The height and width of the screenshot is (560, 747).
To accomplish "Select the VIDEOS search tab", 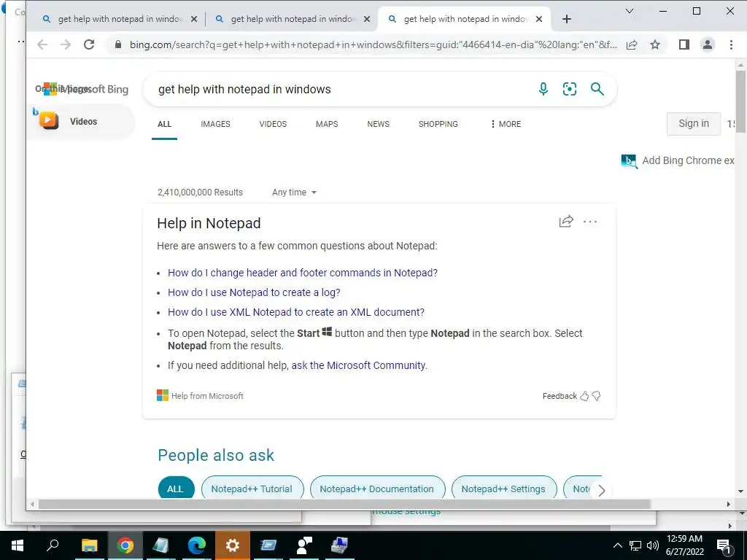I will 273,124.
